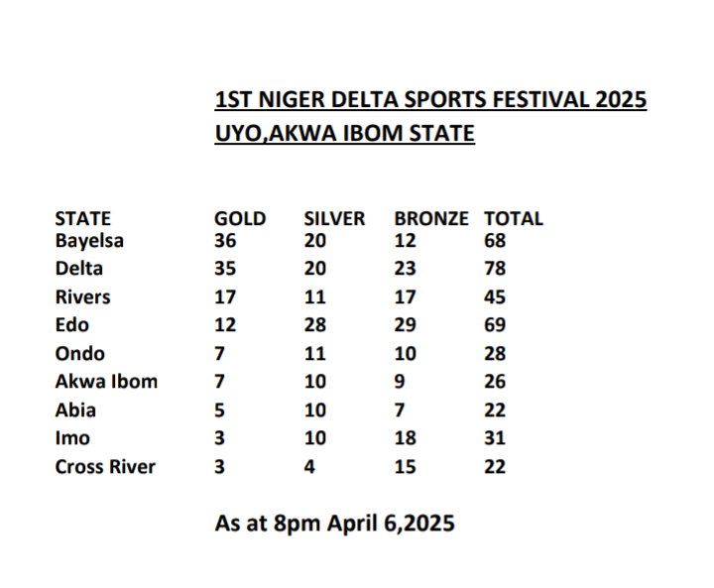This screenshot has width=714, height=588.
Task: Select the SILVER column header
Action: click(334, 219)
